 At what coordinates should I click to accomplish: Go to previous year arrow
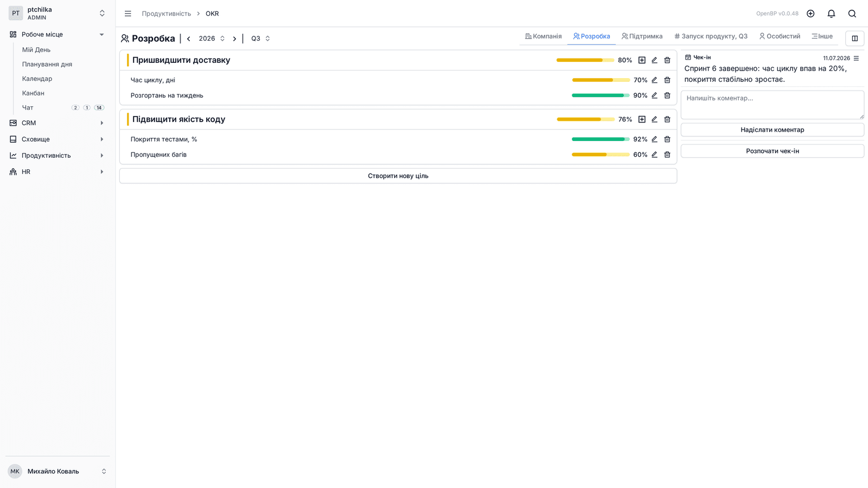[189, 38]
